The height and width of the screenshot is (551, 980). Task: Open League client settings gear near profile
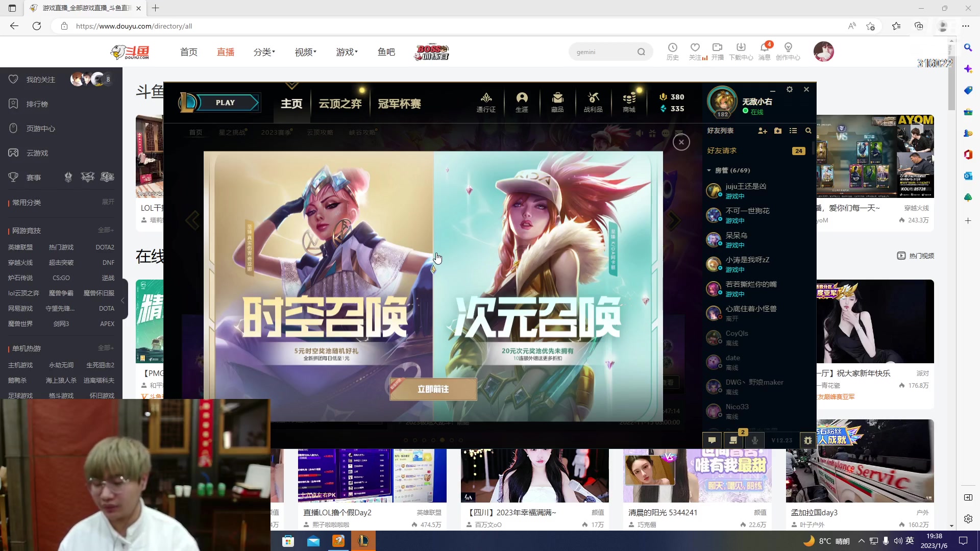tap(790, 89)
